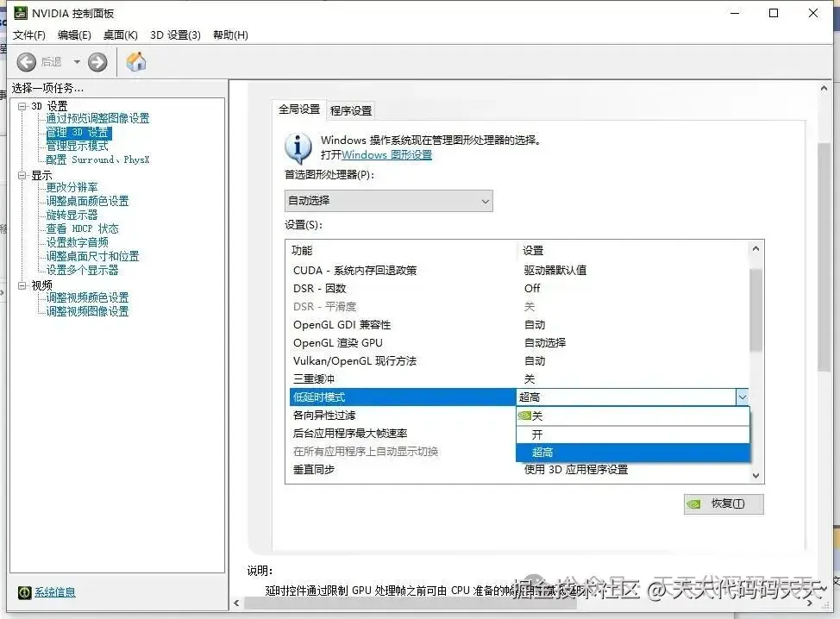Maximize the NVIDIA 控制面板 window
Viewport: 840px width, 619px height.
(x=774, y=13)
